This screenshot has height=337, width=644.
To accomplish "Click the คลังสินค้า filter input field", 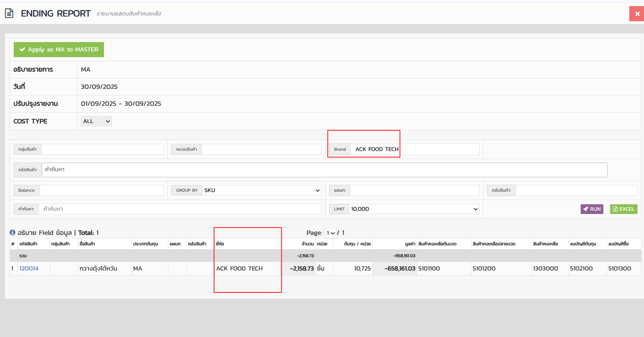I will pyautogui.click(x=576, y=190).
